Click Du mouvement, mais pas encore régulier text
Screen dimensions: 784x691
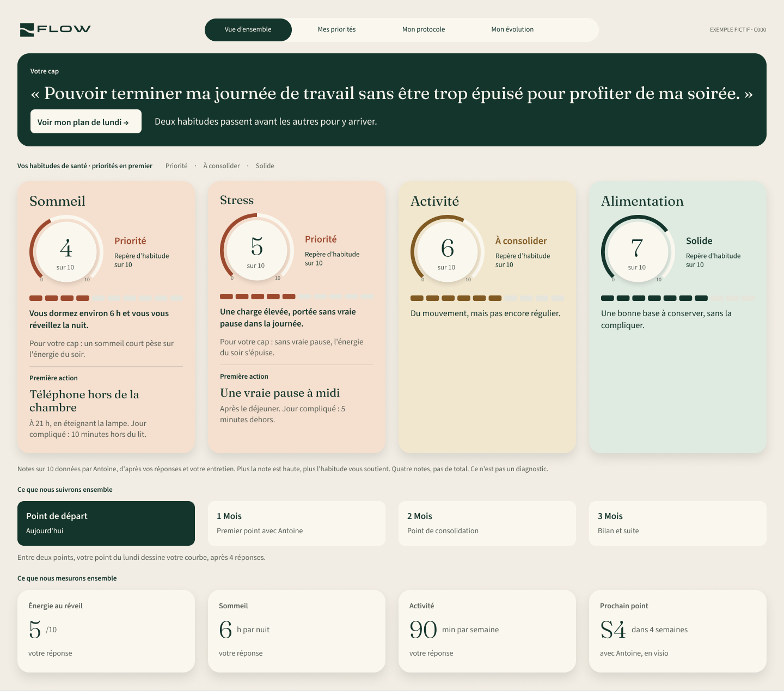click(x=485, y=313)
